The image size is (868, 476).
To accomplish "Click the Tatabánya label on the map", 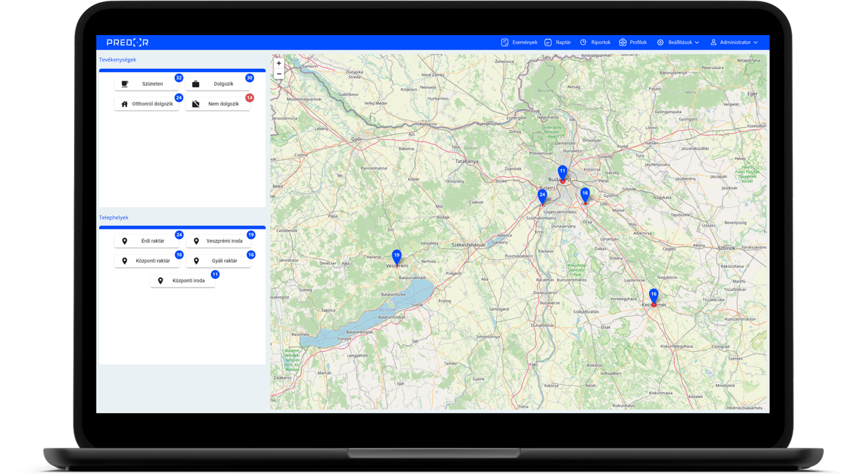I will pyautogui.click(x=466, y=161).
